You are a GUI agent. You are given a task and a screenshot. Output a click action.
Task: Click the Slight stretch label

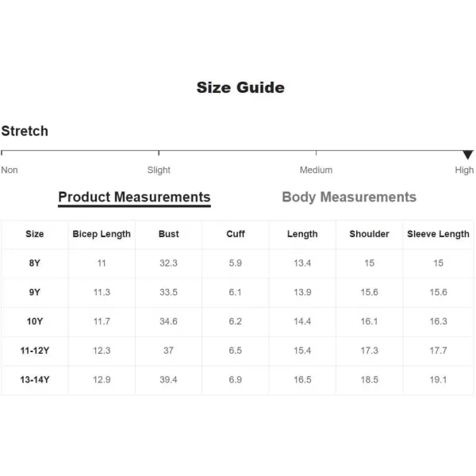coord(159,170)
